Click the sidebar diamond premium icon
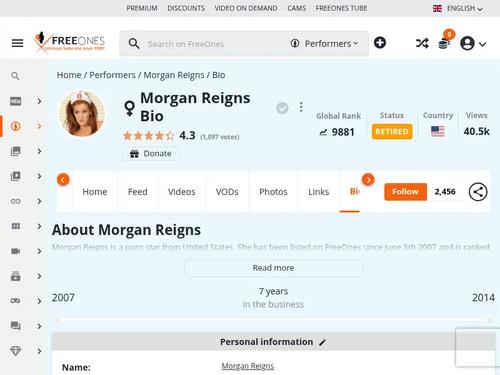The image size is (500, 375). [x=16, y=351]
